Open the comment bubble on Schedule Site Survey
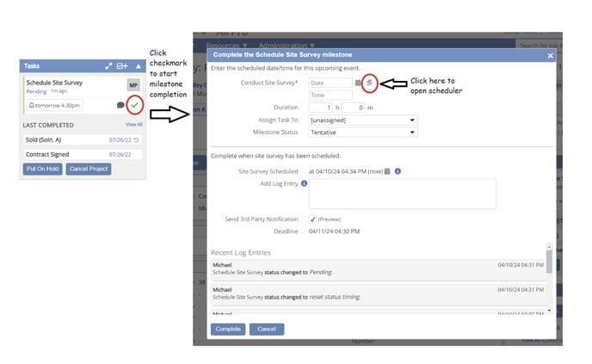This screenshot has width=592, height=364. [120, 105]
